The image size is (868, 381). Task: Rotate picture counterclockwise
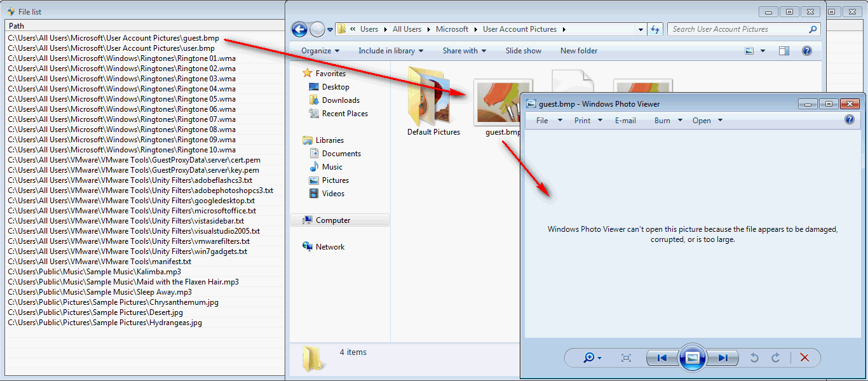(754, 358)
